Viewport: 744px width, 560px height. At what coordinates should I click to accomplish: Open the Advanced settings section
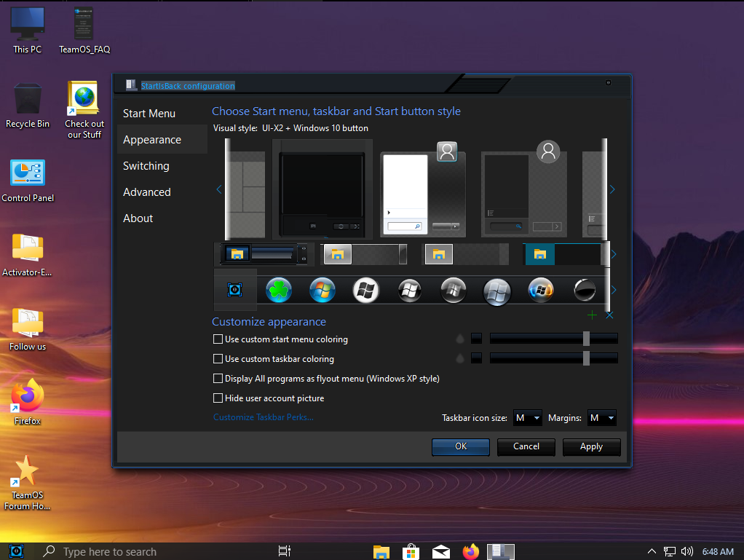(x=147, y=192)
